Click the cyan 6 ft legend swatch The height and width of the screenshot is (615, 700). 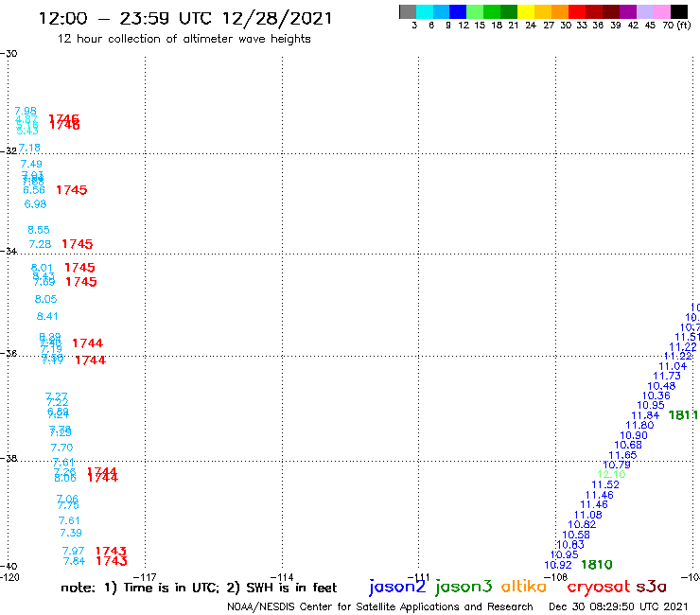(425, 11)
